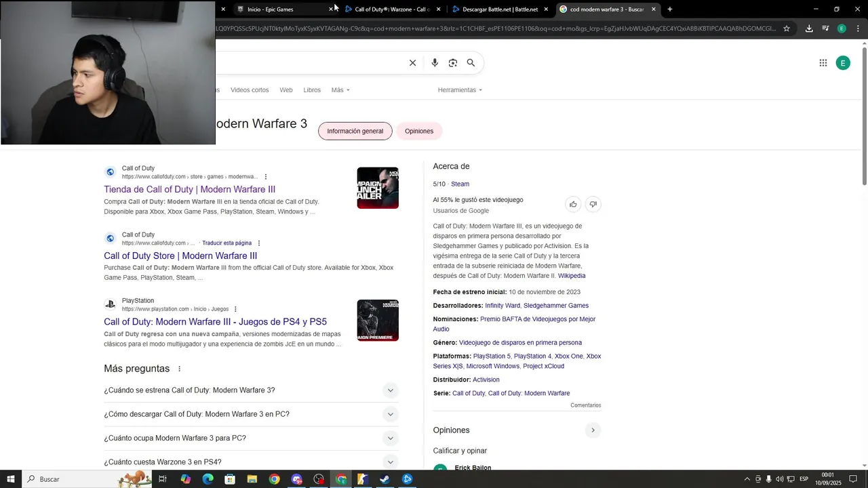
Task: Click Comentarios link under knowledge panel
Action: click(586, 405)
